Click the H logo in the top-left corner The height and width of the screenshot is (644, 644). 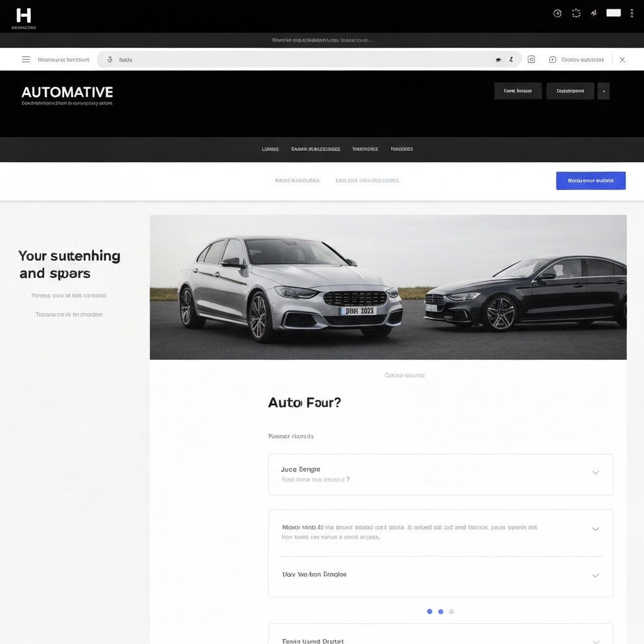click(24, 16)
